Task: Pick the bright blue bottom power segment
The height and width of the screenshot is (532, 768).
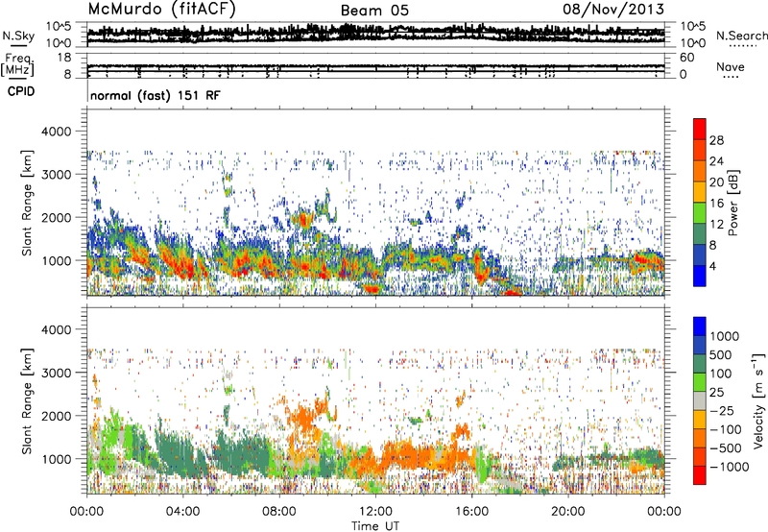Action: [x=700, y=276]
